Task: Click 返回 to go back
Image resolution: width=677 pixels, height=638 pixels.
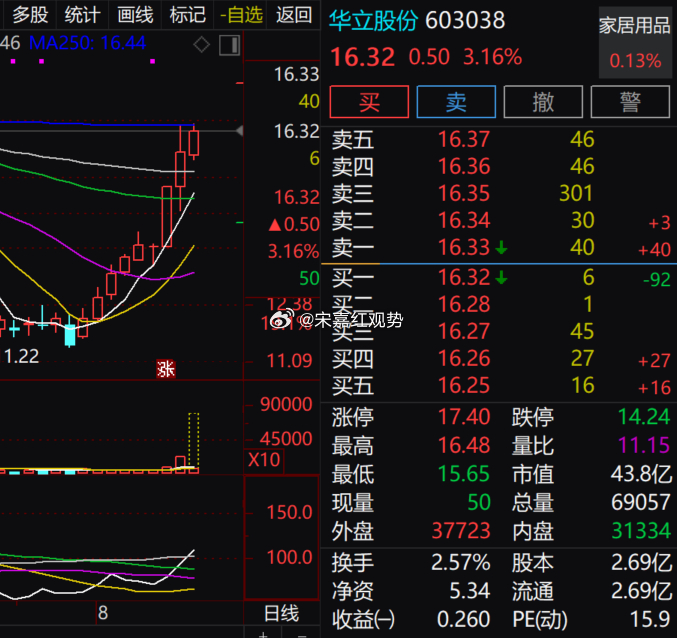Action: tap(294, 15)
